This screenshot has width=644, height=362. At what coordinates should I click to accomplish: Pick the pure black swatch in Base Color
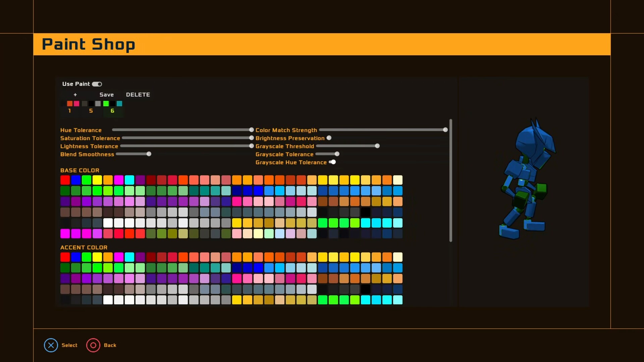pyautogui.click(x=366, y=212)
